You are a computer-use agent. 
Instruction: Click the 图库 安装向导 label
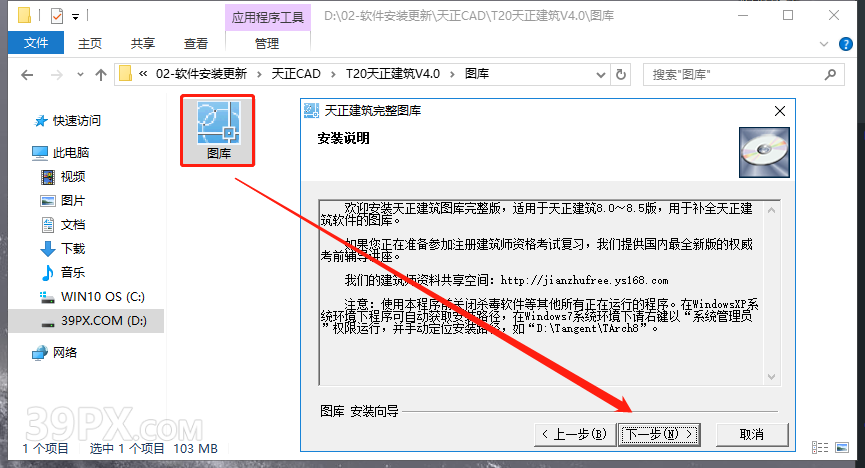point(359,411)
